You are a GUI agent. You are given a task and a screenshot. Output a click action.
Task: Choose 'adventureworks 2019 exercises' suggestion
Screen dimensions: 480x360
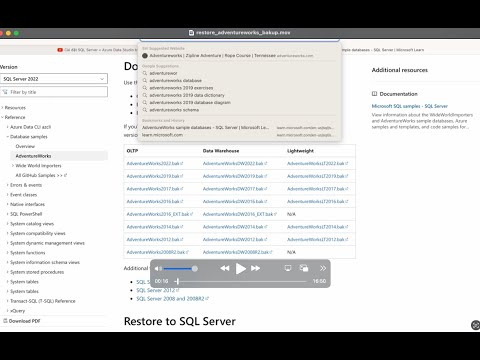(x=239, y=88)
